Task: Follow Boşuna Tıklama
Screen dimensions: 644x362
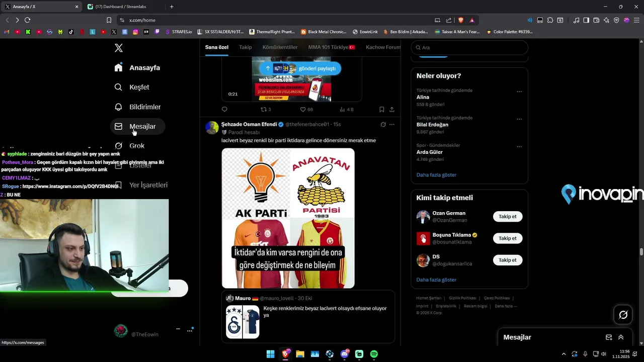Action: point(508,238)
